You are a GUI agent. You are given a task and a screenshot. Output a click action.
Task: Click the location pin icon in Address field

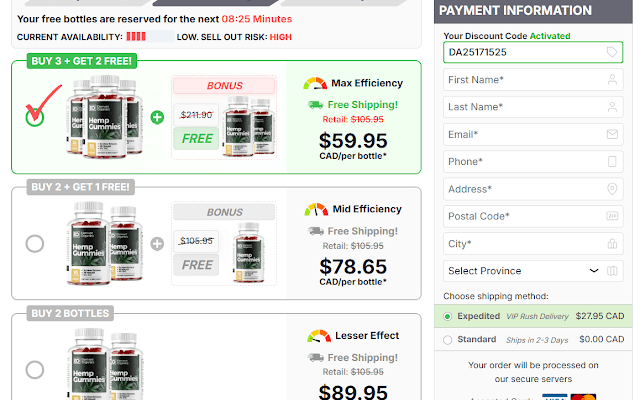612,189
